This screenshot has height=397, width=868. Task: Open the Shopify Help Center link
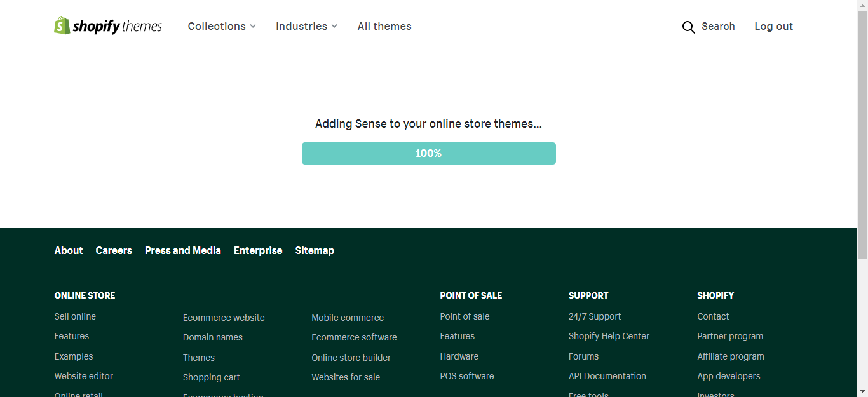tap(609, 336)
